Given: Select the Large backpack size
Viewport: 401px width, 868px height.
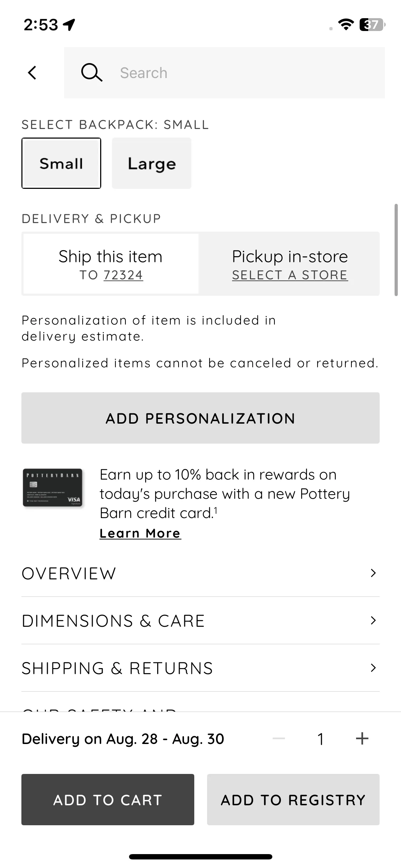Looking at the screenshot, I should pos(151,163).
